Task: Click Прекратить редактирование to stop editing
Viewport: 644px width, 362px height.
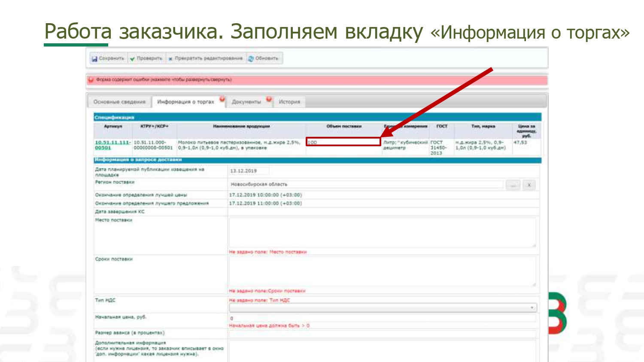Action: [205, 58]
